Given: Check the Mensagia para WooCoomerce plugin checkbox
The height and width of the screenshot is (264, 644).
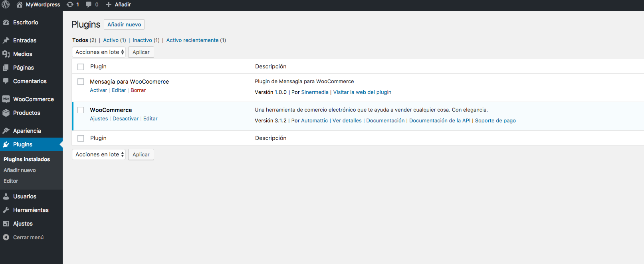Looking at the screenshot, I should tap(81, 82).
